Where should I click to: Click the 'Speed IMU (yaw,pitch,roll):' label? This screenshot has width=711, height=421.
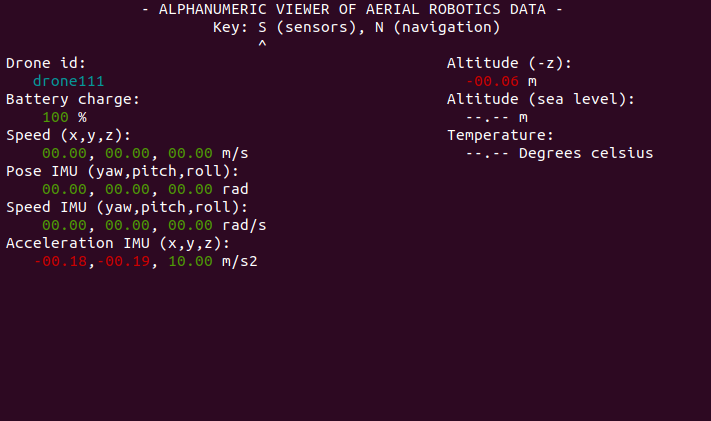(x=127, y=207)
